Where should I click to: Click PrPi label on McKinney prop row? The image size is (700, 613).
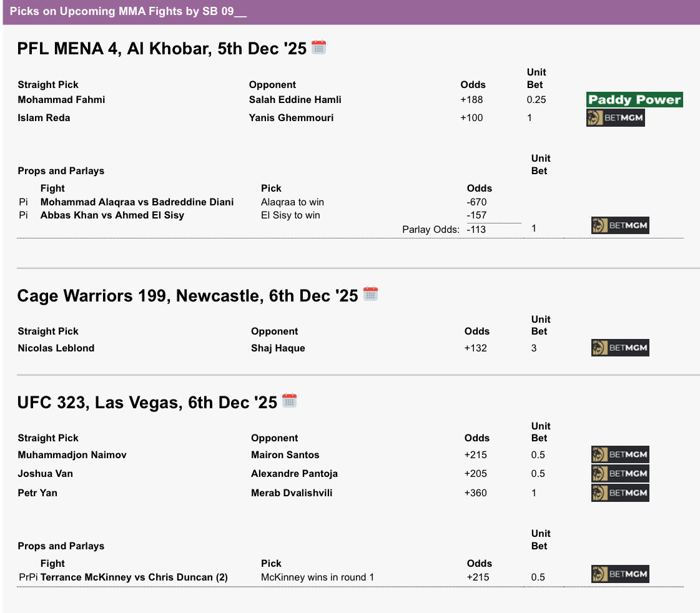click(28, 577)
